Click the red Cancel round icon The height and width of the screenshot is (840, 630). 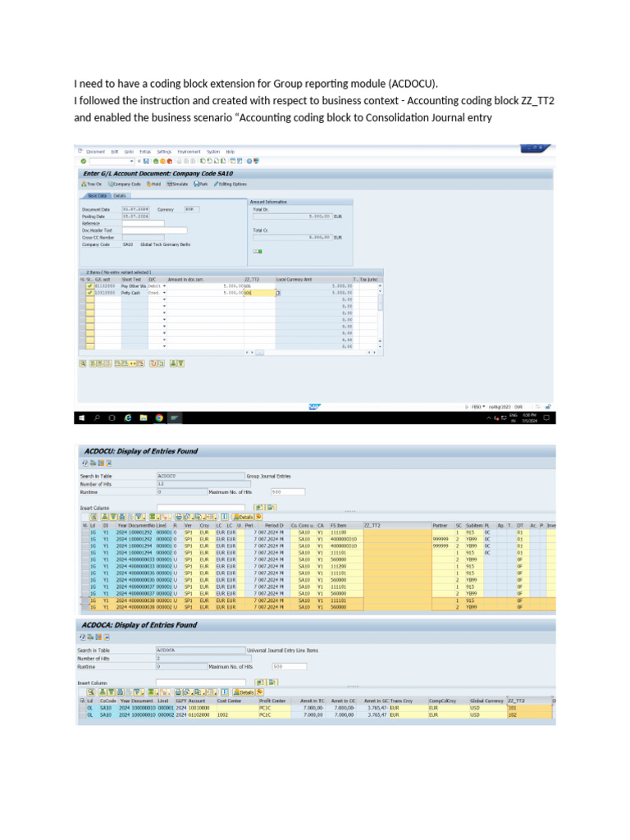click(x=170, y=161)
